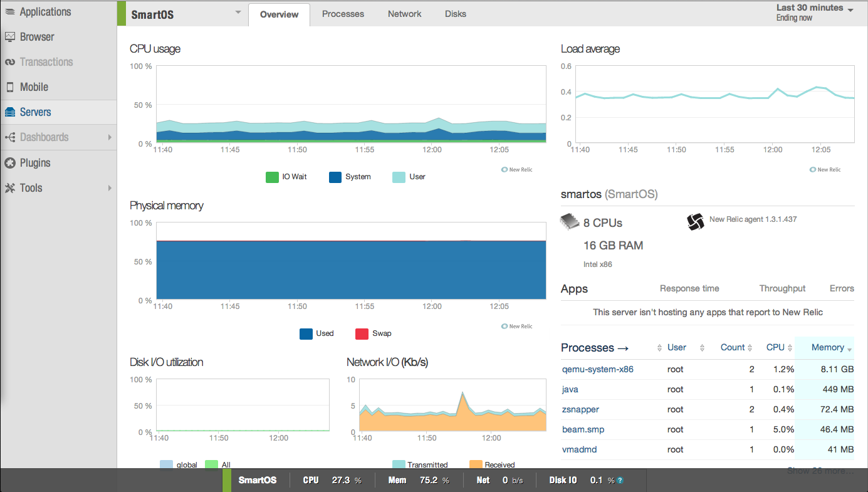The width and height of the screenshot is (868, 492).
Task: Open the qemu-system-x86 process link
Action: tap(598, 369)
